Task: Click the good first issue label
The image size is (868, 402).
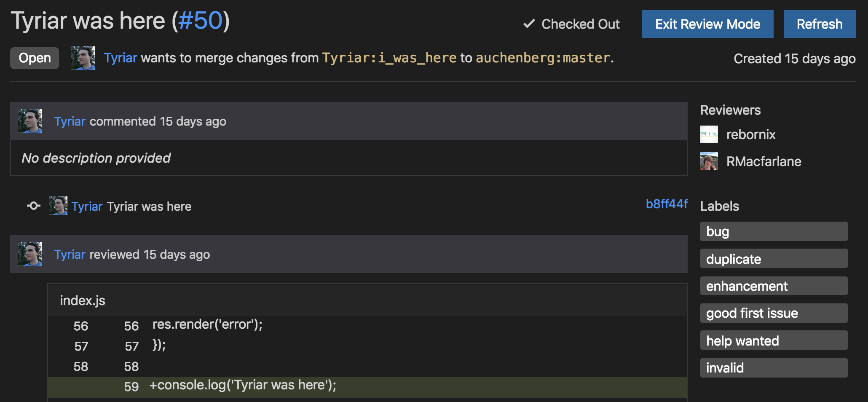Action: click(x=774, y=313)
